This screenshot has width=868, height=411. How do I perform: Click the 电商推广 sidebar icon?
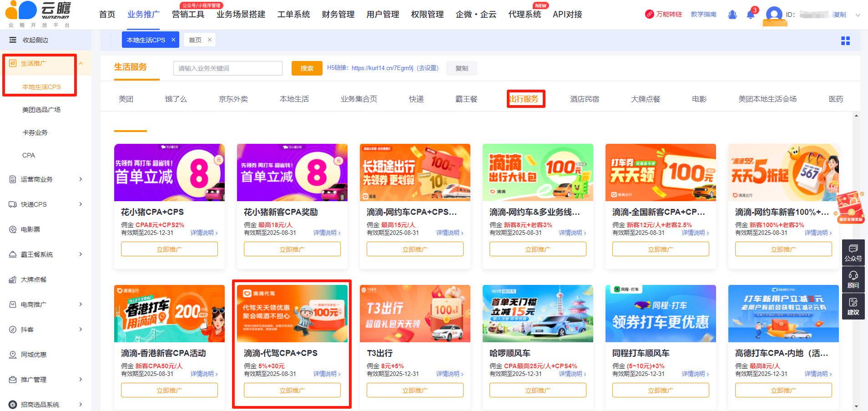13,304
